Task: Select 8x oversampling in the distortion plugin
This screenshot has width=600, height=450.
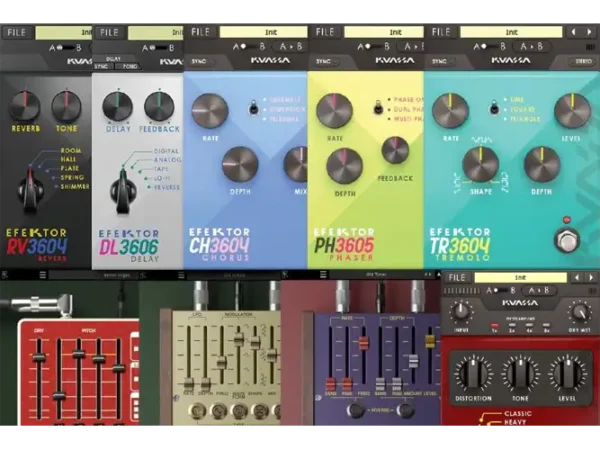Action: pos(546,327)
